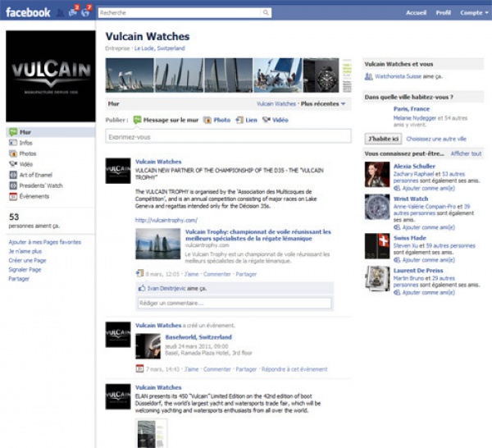Screen dimensions: 492x448
Task: Open Laurent De Preiss profile name
Action: coord(418,271)
